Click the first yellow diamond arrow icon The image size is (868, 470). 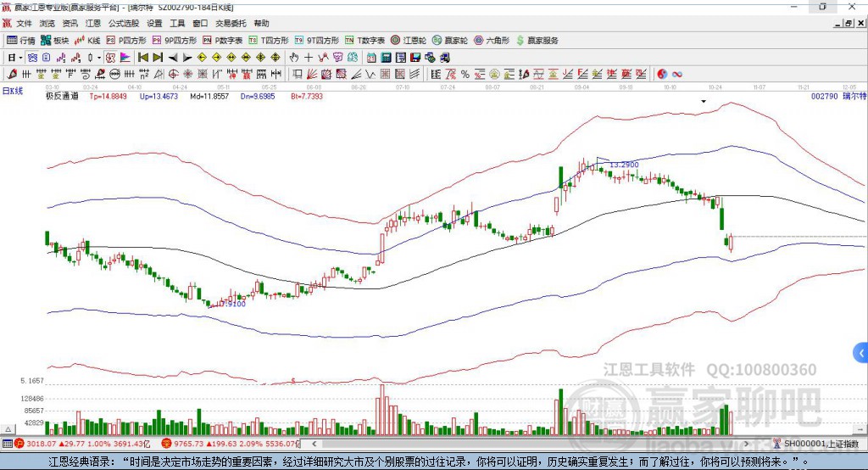tap(202, 58)
